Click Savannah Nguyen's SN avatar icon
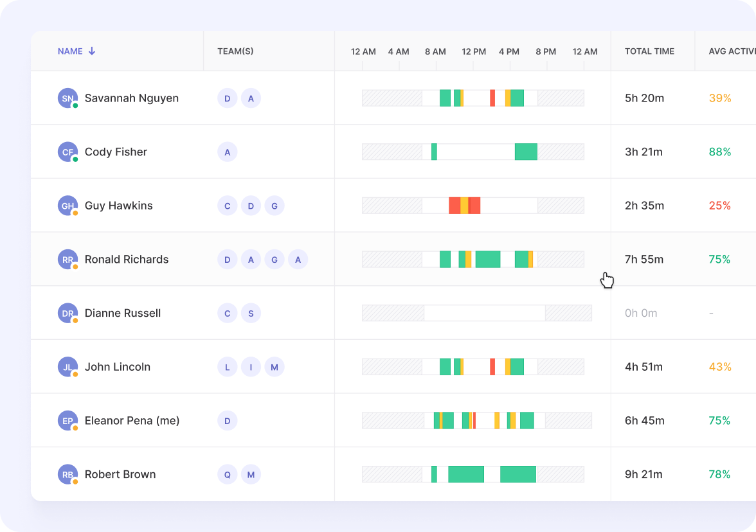756x532 pixels. coord(67,98)
